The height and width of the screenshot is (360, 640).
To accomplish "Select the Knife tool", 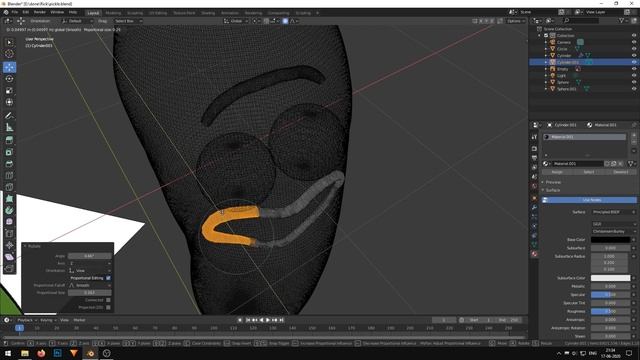I will point(9,187).
